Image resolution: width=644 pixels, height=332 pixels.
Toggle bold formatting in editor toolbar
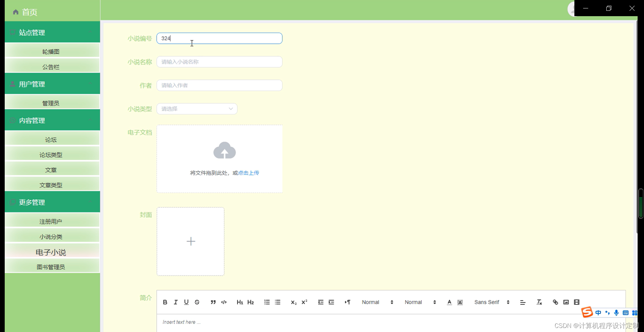pos(165,302)
